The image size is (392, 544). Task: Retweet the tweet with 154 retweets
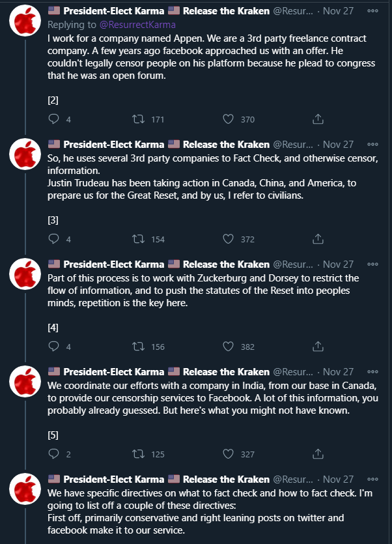139,239
